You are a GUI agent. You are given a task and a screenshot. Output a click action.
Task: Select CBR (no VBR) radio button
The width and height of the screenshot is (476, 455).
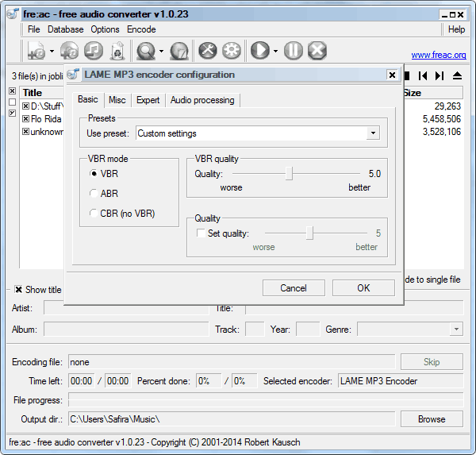click(x=94, y=213)
